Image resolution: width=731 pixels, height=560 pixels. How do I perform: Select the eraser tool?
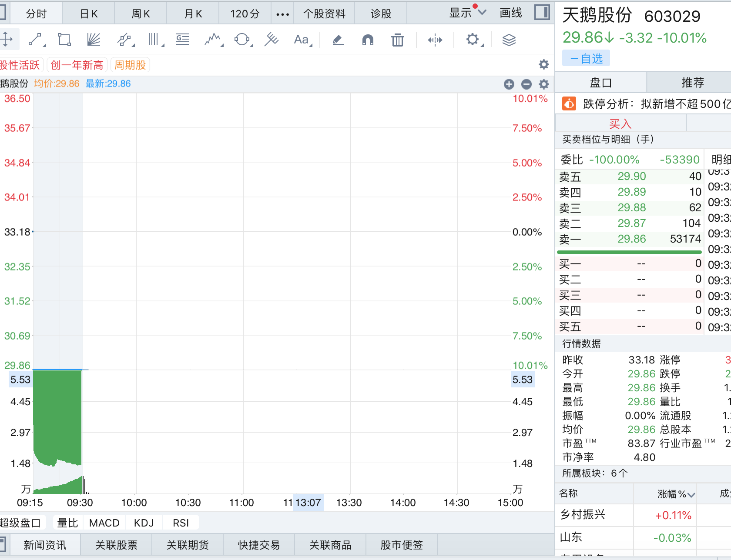click(338, 40)
